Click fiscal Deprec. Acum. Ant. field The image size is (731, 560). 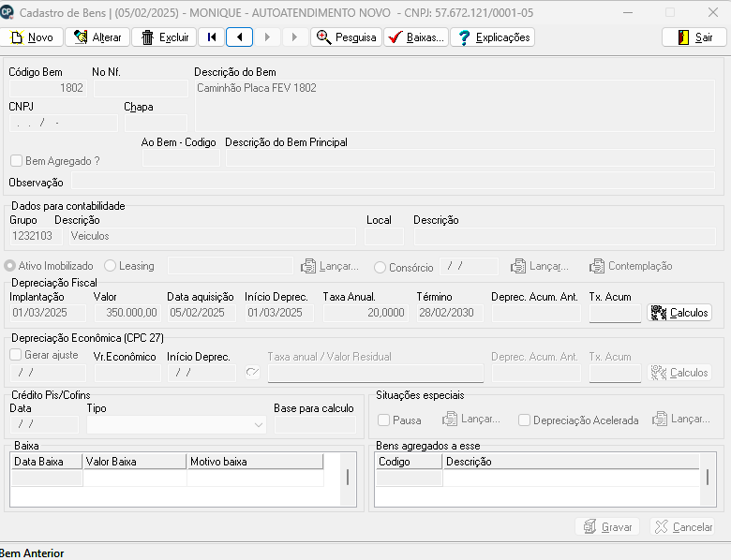pos(536,313)
